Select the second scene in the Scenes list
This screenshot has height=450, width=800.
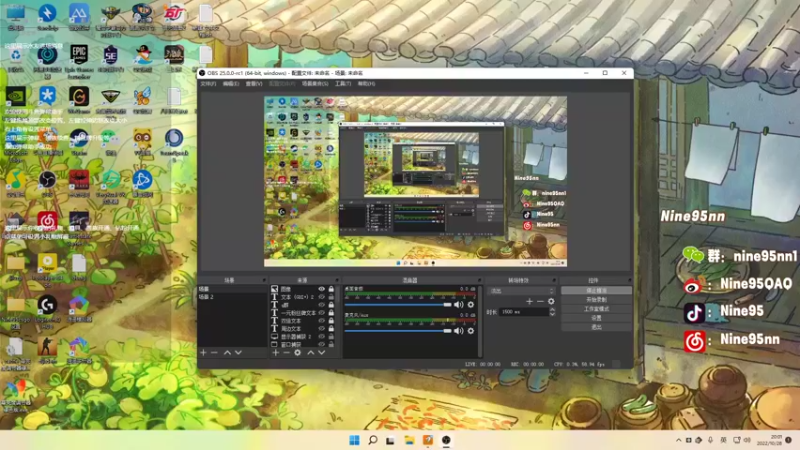(x=232, y=297)
